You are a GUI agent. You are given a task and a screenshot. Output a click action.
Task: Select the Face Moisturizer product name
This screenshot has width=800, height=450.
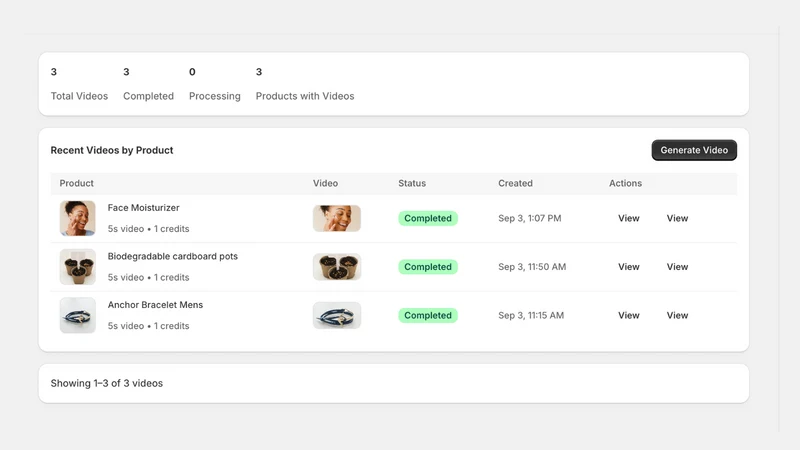[x=143, y=208]
